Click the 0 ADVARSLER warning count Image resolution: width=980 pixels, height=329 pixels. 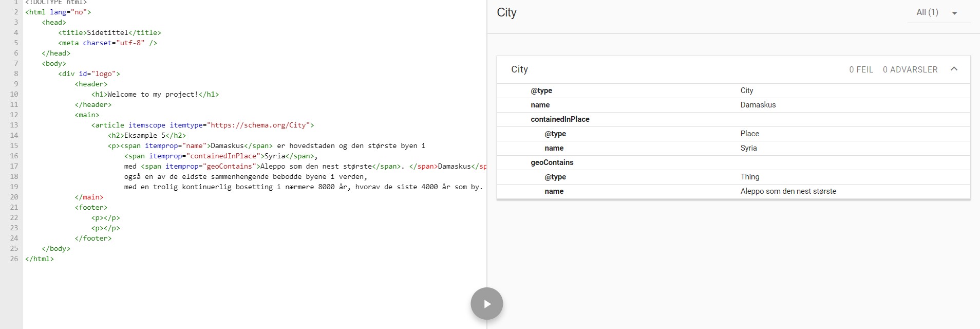click(x=910, y=69)
